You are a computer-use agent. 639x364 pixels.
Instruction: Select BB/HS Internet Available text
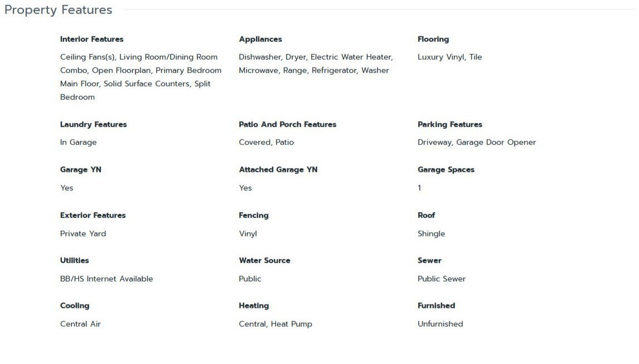click(x=106, y=279)
